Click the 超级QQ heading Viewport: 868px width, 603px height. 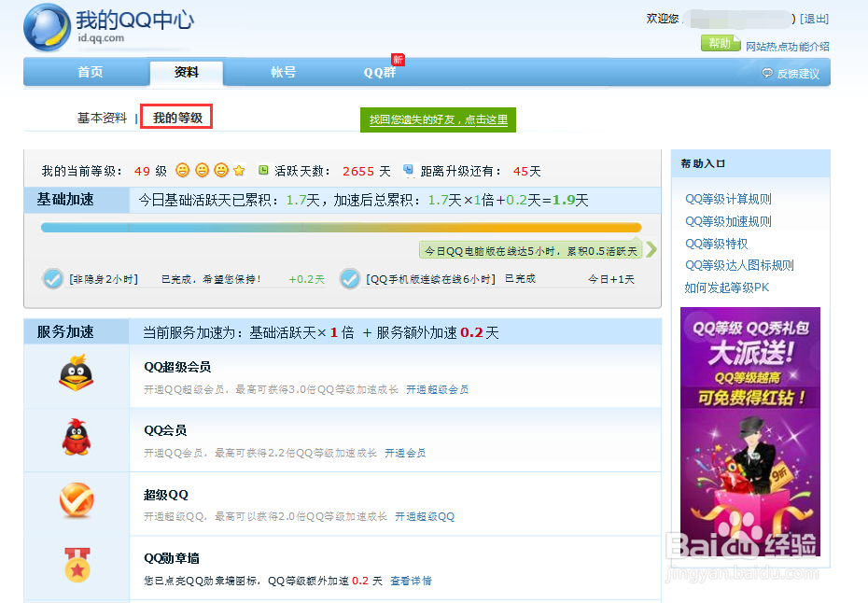click(166, 495)
